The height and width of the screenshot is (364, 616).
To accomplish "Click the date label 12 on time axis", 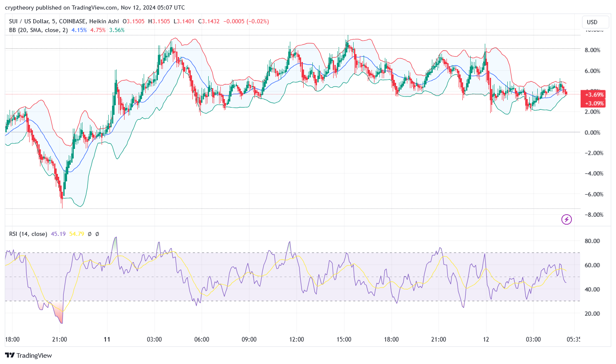I will pos(486,339).
